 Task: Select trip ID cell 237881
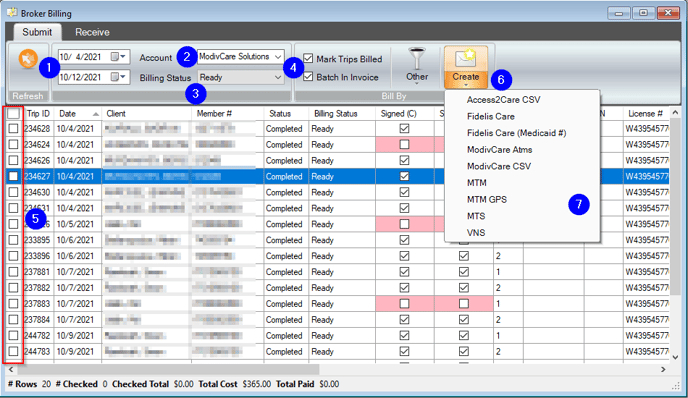point(38,272)
